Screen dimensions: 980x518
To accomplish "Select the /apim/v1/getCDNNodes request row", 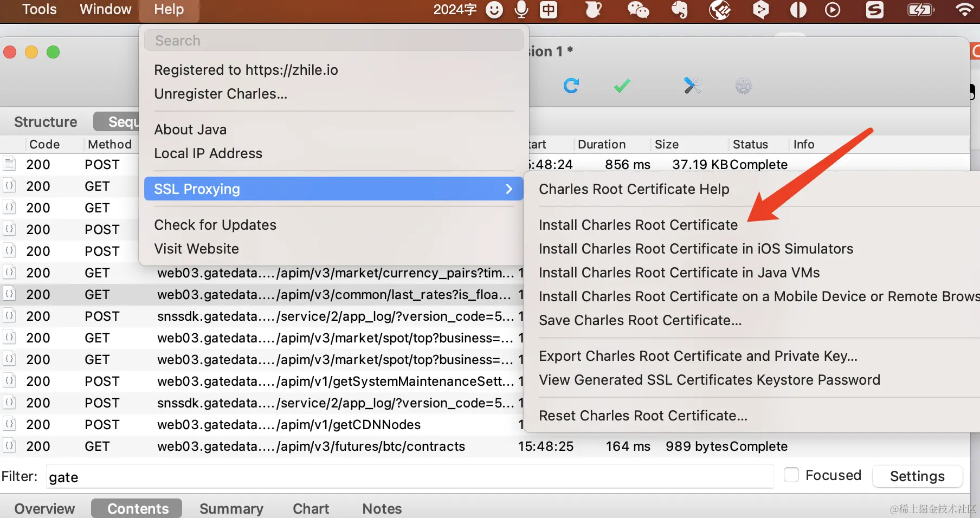I will pos(262,424).
